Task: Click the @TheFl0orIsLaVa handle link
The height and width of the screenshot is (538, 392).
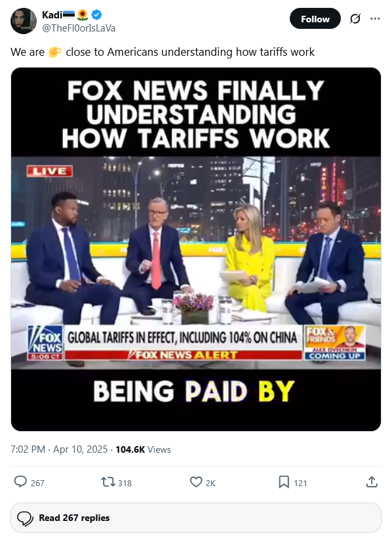Action: click(79, 28)
